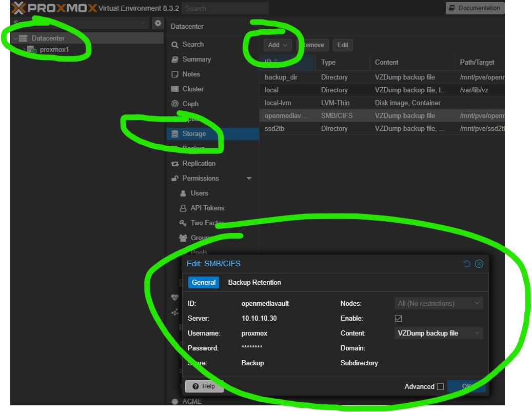Image resolution: width=532 pixels, height=412 pixels.
Task: Open Replication settings
Action: tap(199, 163)
